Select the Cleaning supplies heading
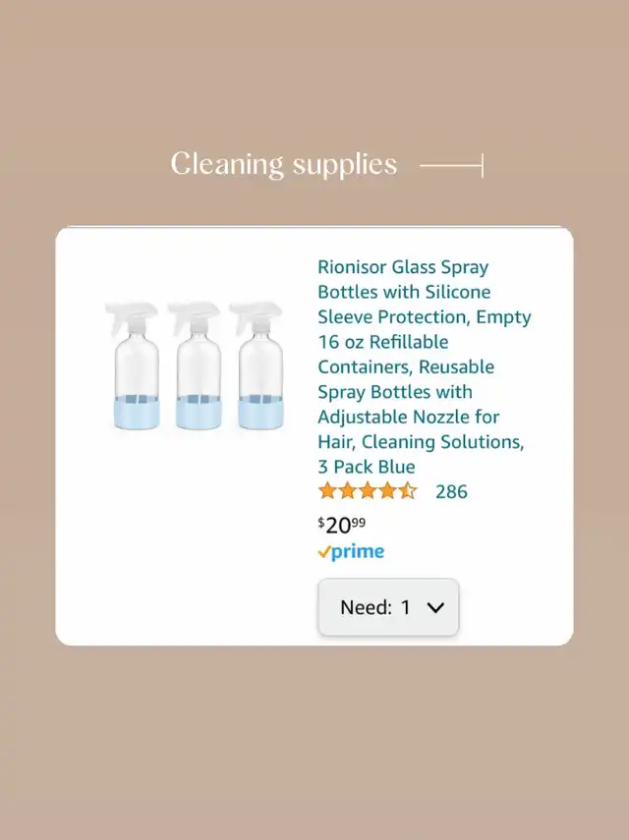Viewport: 629px width, 840px height. (284, 164)
